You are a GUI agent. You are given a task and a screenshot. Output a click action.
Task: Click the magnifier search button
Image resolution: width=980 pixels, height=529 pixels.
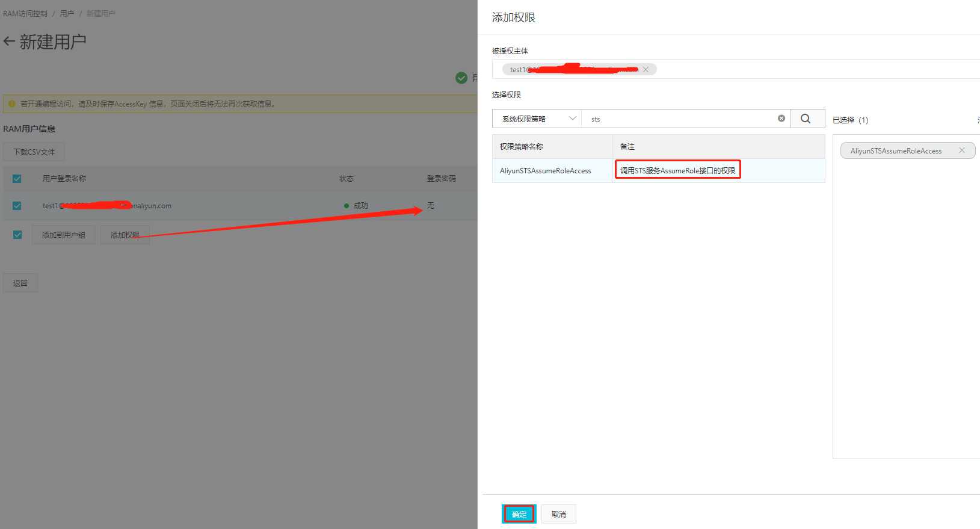(x=807, y=119)
